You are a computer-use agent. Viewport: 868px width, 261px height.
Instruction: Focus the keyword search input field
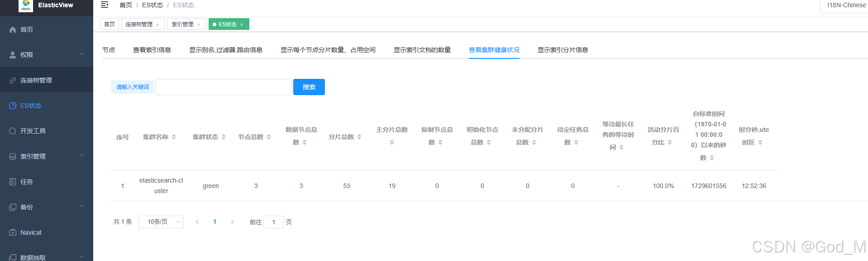[224, 87]
